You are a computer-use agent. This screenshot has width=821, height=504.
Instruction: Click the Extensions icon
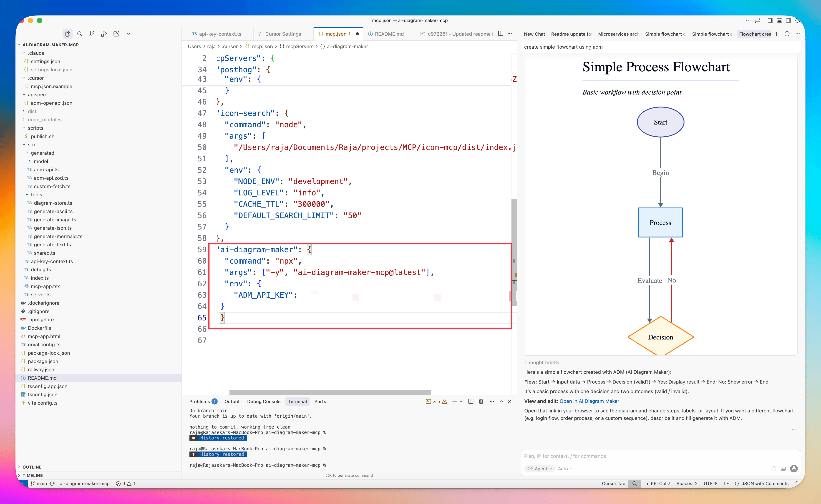116,34
